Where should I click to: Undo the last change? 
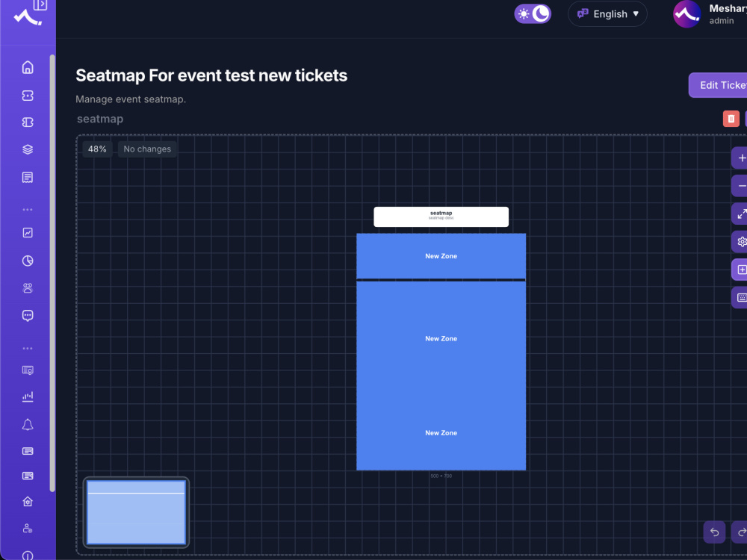pyautogui.click(x=714, y=532)
